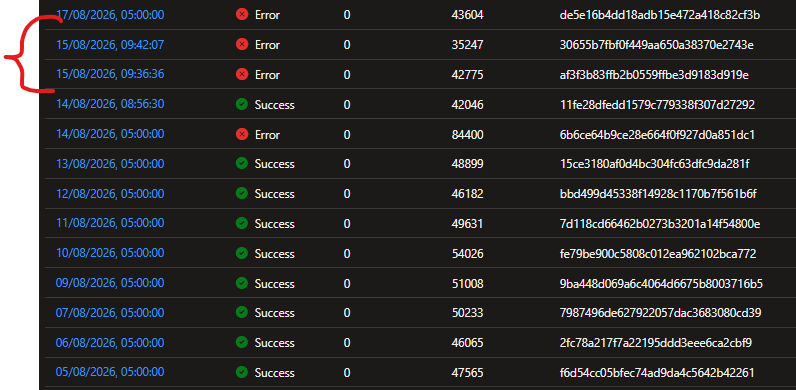
Task: Click the success icon for the 07/08/2026 run
Action: point(242,312)
